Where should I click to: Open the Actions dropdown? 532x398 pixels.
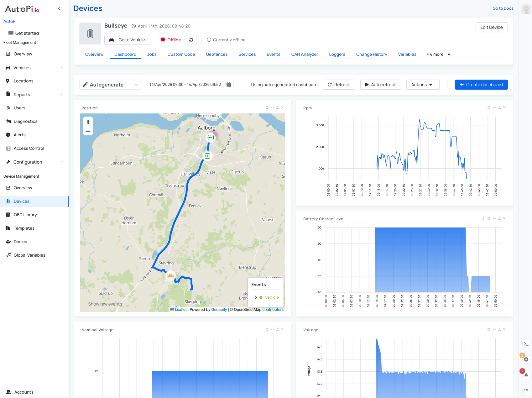point(423,85)
